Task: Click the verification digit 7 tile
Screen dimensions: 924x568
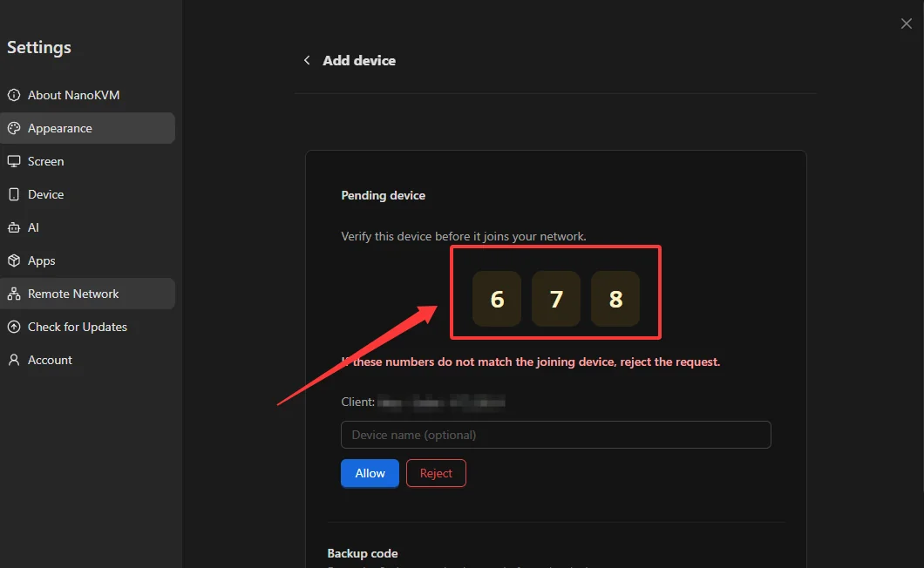Action: [555, 299]
